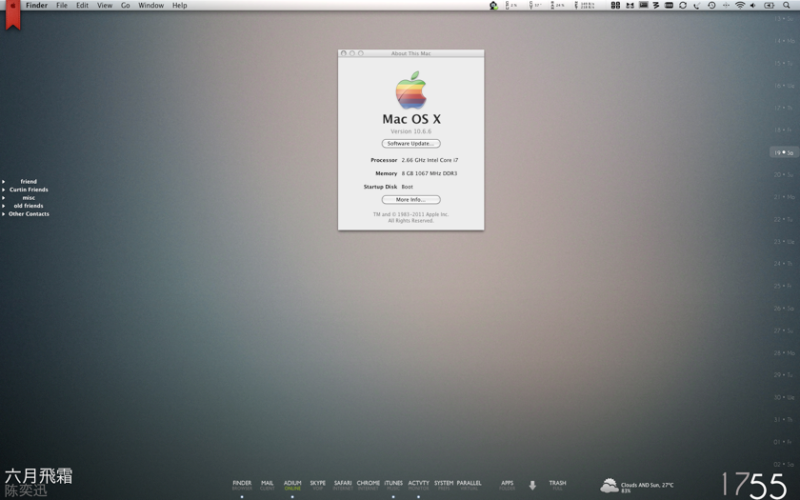Click the downloads arrow in dock
This screenshot has height=500, width=800.
tap(532, 485)
